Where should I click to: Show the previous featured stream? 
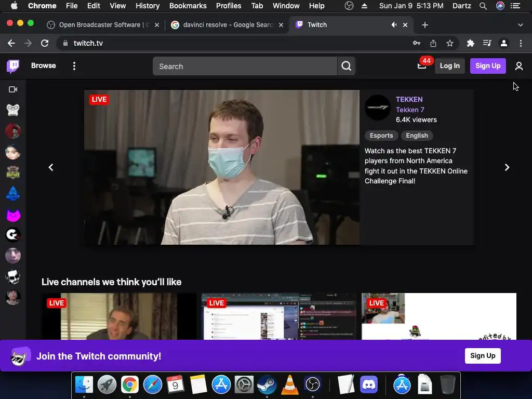[51, 167]
